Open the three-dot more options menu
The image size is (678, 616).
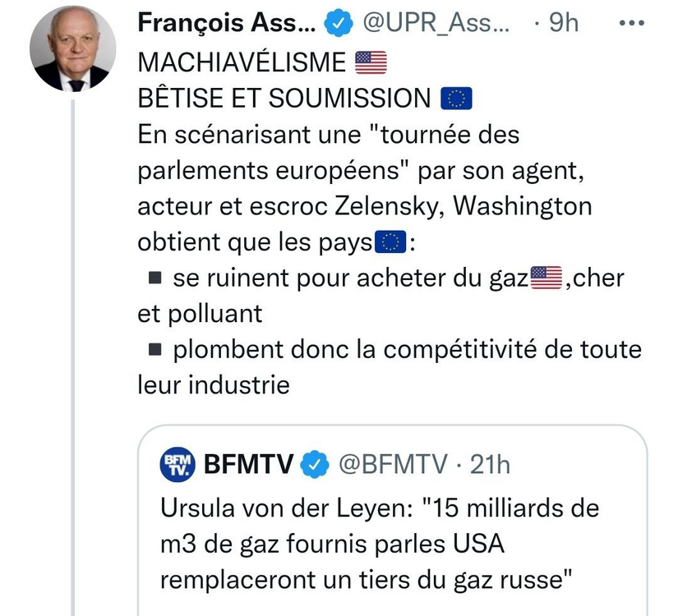[x=631, y=24]
